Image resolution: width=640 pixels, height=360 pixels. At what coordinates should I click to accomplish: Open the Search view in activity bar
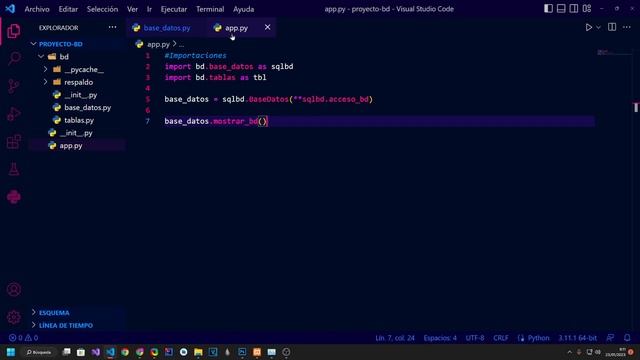click(x=13, y=58)
